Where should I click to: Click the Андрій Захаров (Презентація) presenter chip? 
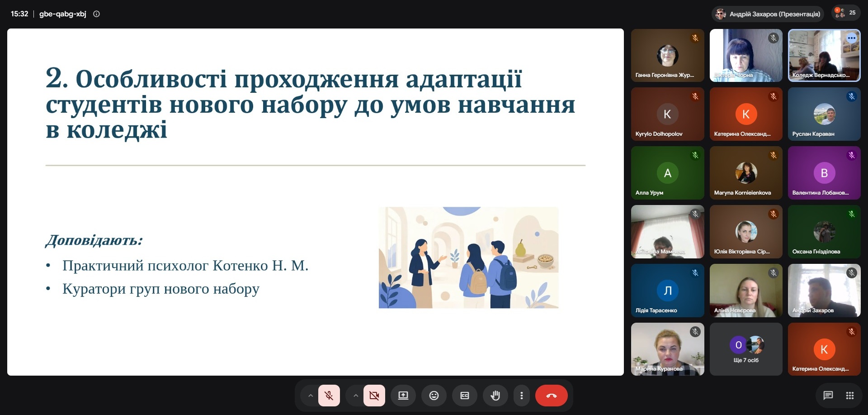click(x=768, y=14)
